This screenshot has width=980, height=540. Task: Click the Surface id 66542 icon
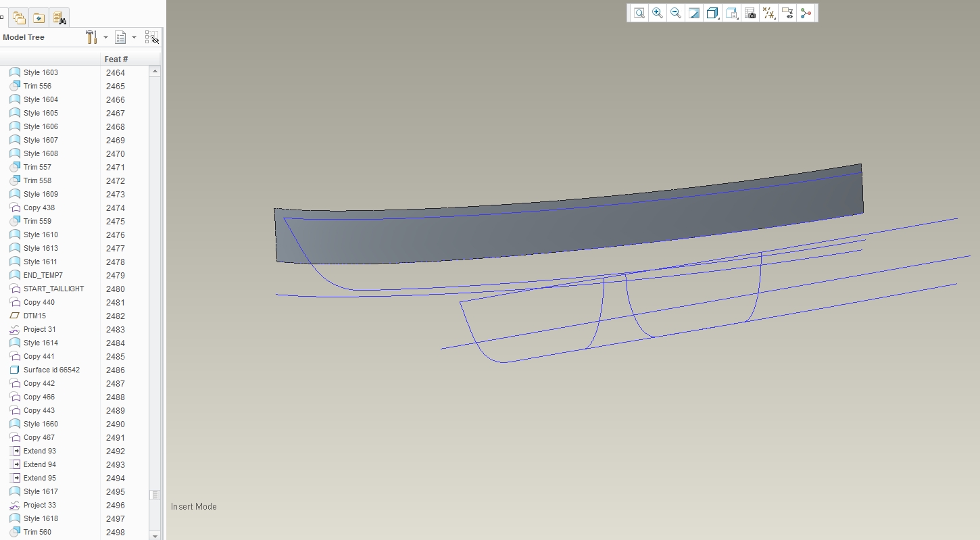pos(14,370)
